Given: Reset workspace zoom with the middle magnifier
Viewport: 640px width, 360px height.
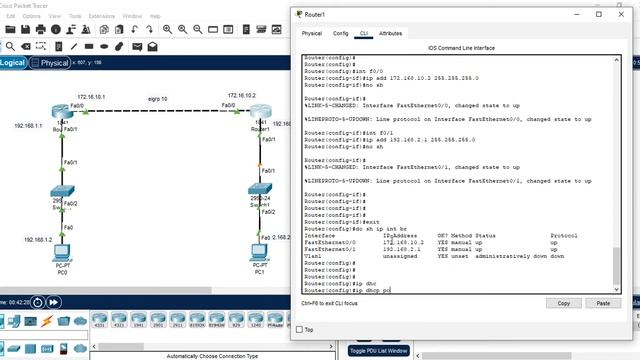Looking at the screenshot, I should tap(182, 29).
